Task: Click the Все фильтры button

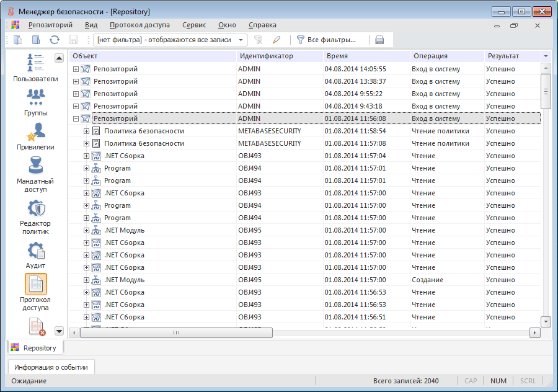Action: (x=326, y=40)
